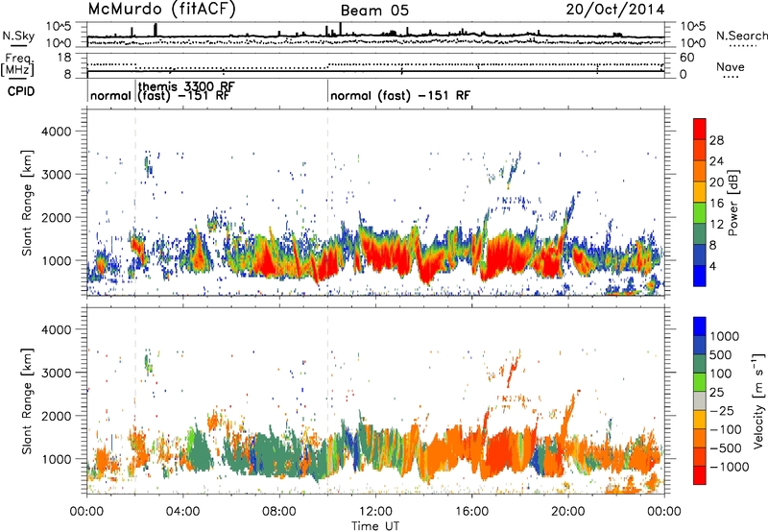Click the dashed 10:00 CPID marker in power panel
The image size is (768, 532).
click(x=327, y=202)
